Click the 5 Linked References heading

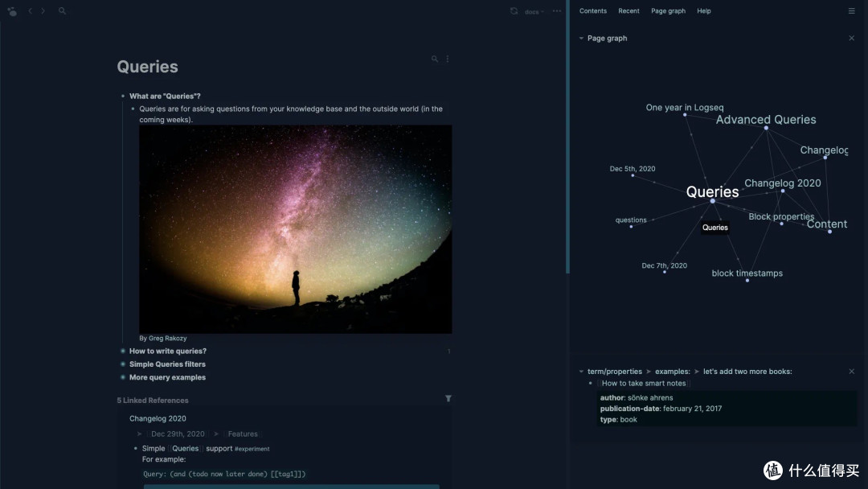tap(153, 401)
